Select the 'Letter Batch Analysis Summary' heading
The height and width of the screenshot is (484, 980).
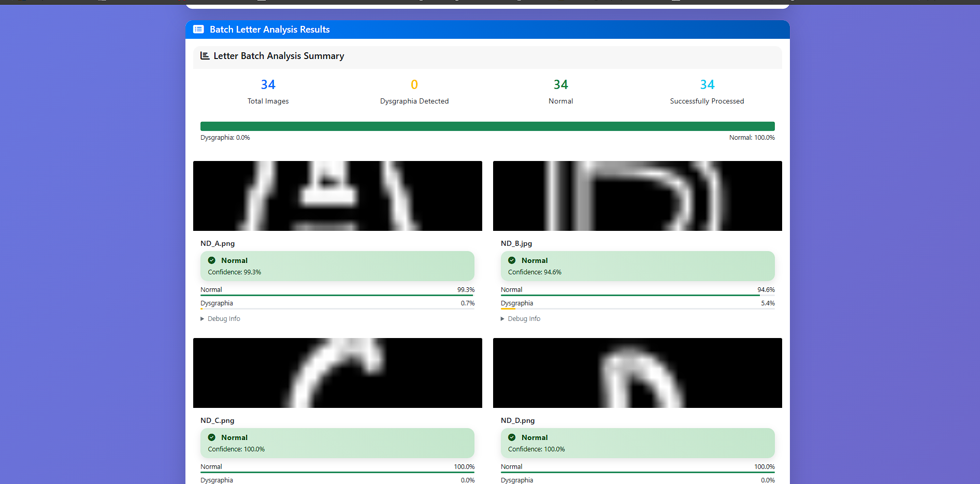[279, 56]
